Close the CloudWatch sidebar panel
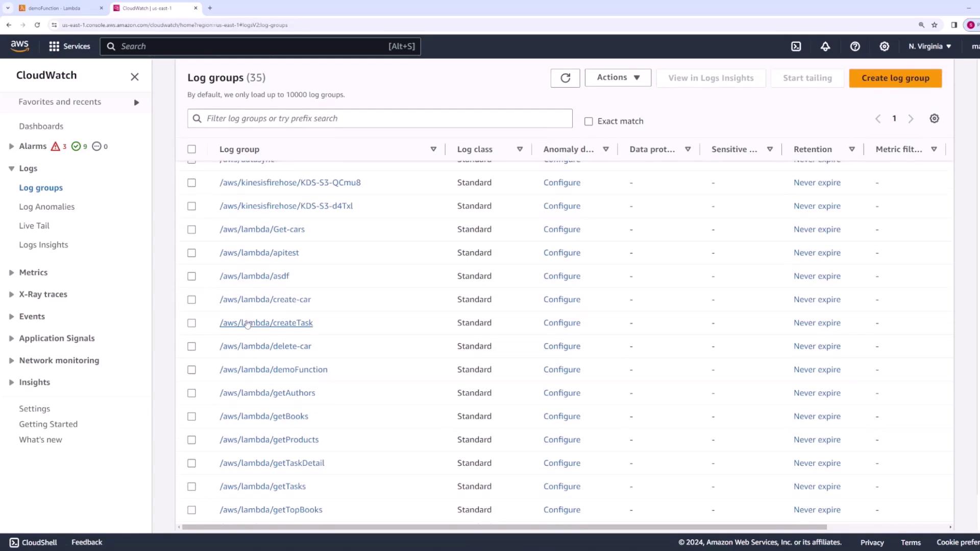The image size is (980, 551). 134,77
